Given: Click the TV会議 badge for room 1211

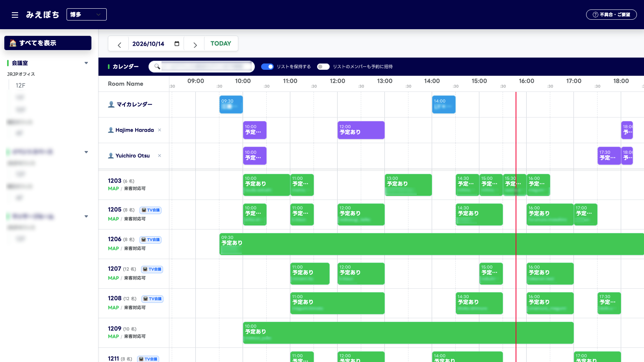Looking at the screenshot, I should click(148, 359).
